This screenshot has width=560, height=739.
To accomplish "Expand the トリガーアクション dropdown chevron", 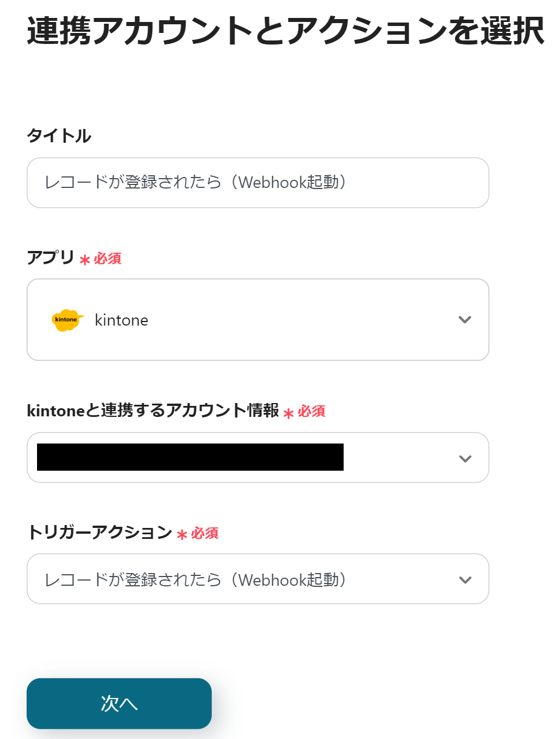I will (465, 580).
